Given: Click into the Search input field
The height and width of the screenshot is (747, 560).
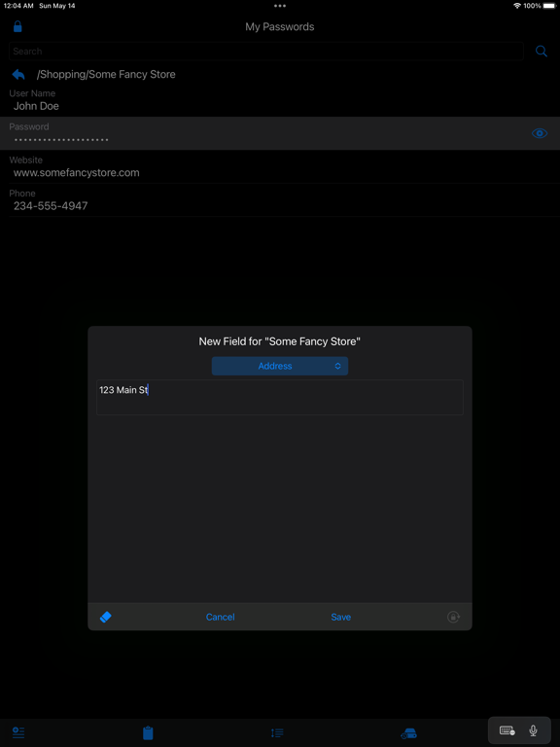Looking at the screenshot, I should tap(266, 51).
